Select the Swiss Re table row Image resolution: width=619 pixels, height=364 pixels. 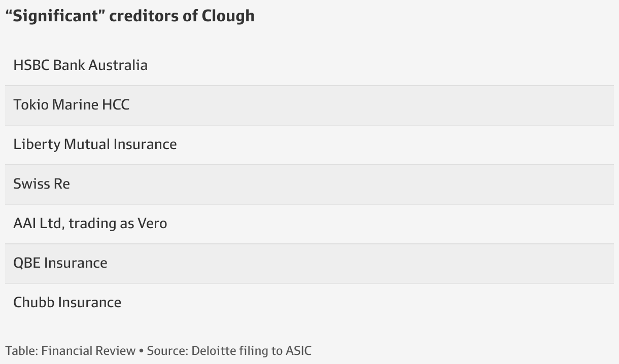tap(309, 184)
